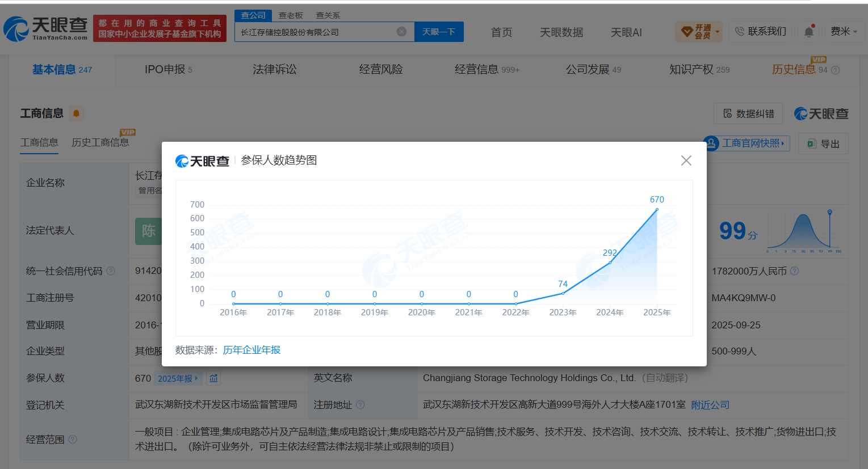This screenshot has width=868, height=469.
Task: Switch to the 历史工商信息 sub-tab
Action: [100, 142]
